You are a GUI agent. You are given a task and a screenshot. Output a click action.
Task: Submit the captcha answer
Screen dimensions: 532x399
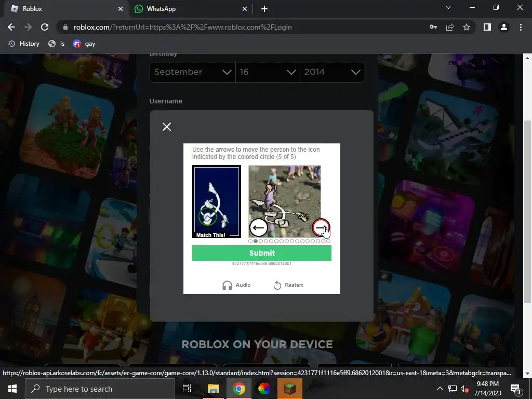pos(262,253)
